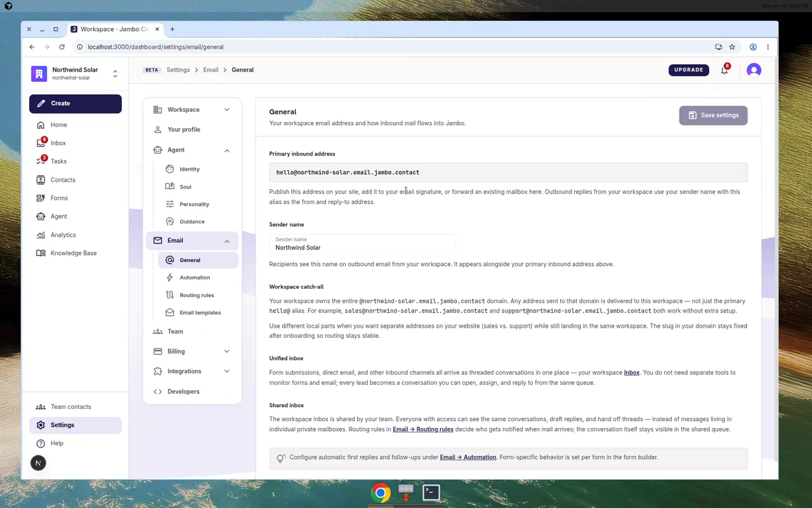This screenshot has height=508, width=812.
Task: Open Routing rules settings
Action: coord(198,295)
